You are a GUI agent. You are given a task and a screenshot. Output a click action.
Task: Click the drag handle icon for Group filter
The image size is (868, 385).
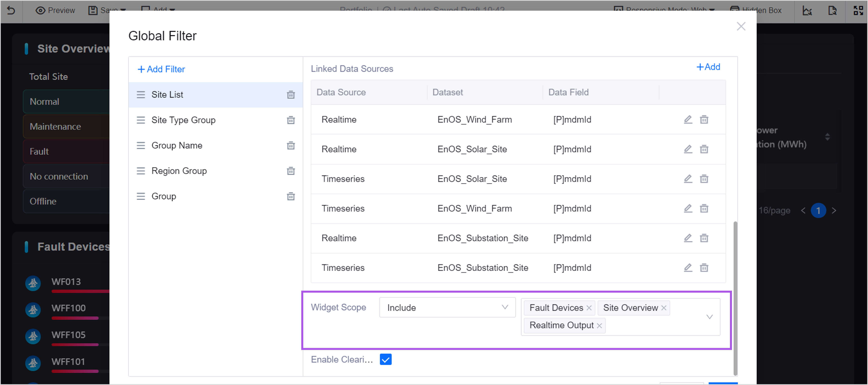pyautogui.click(x=141, y=196)
